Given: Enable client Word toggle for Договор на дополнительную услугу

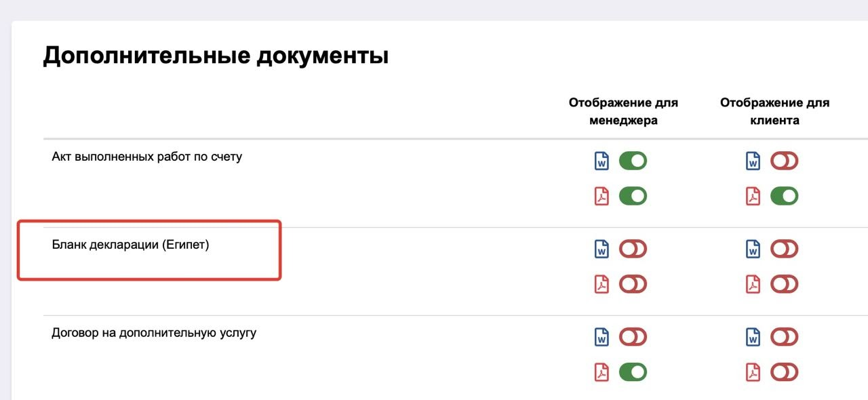Looking at the screenshot, I should (784, 337).
